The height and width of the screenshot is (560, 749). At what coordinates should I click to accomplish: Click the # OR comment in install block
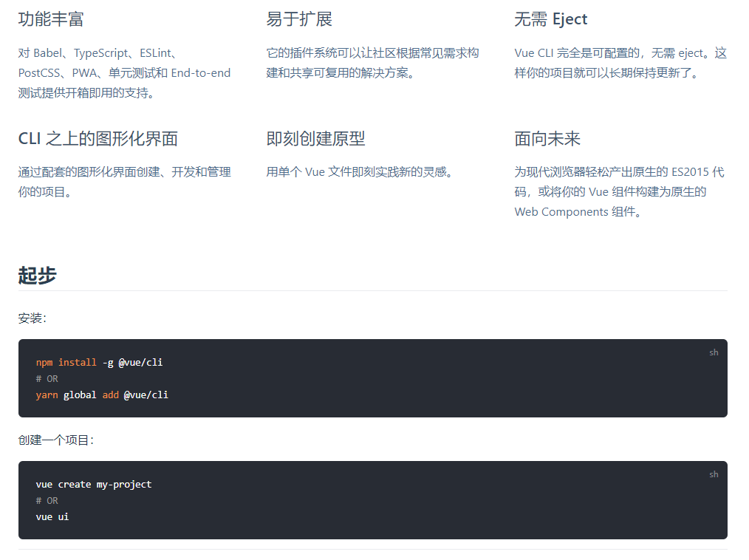pos(47,379)
